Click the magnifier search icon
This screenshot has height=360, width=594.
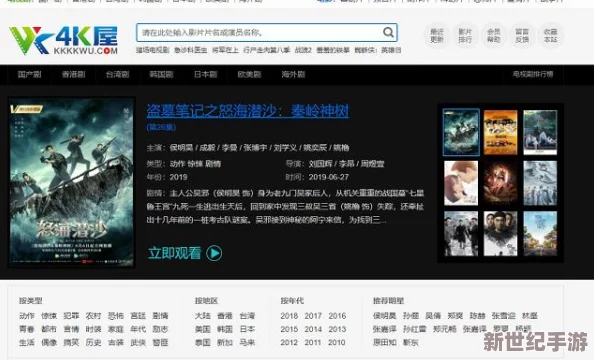[388, 33]
